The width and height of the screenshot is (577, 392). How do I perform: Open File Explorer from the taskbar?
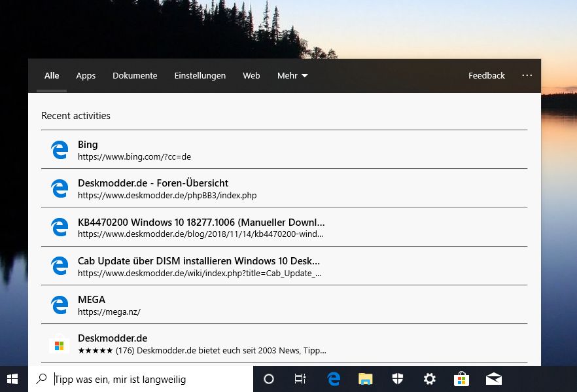(x=366, y=379)
